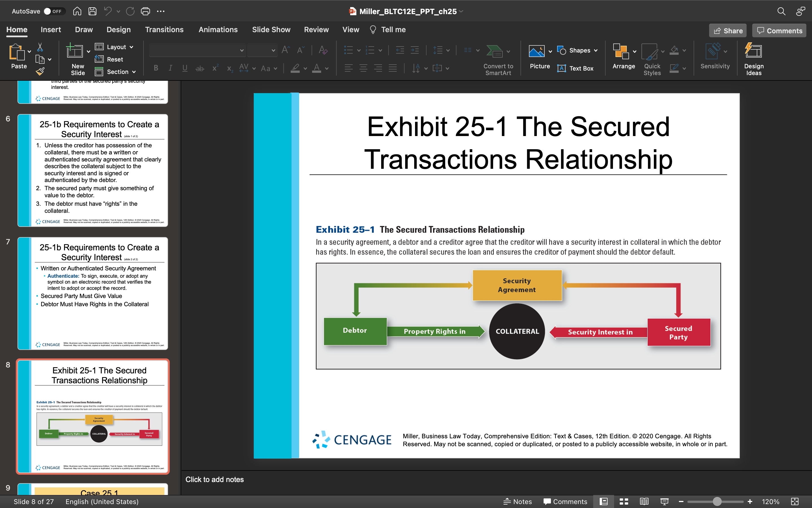Cut selection with scissors icon
This screenshot has width=812, height=508.
[x=40, y=47]
